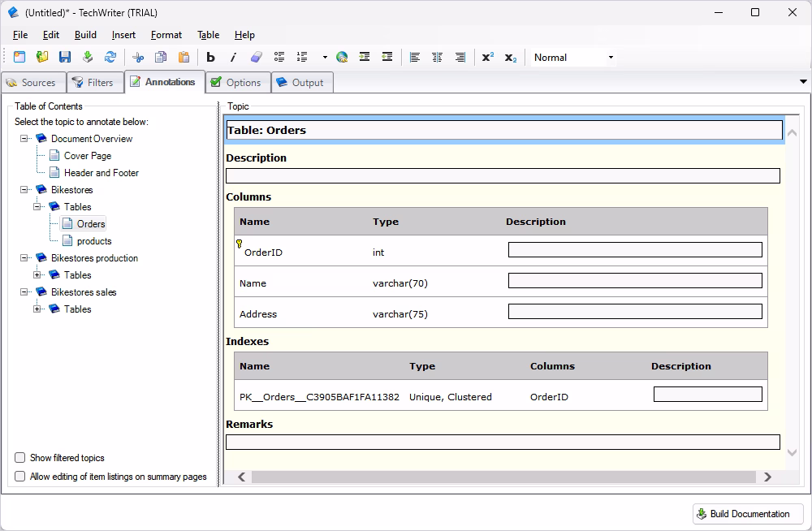Select the Orders table topic
The height and width of the screenshot is (531, 812).
(x=91, y=224)
